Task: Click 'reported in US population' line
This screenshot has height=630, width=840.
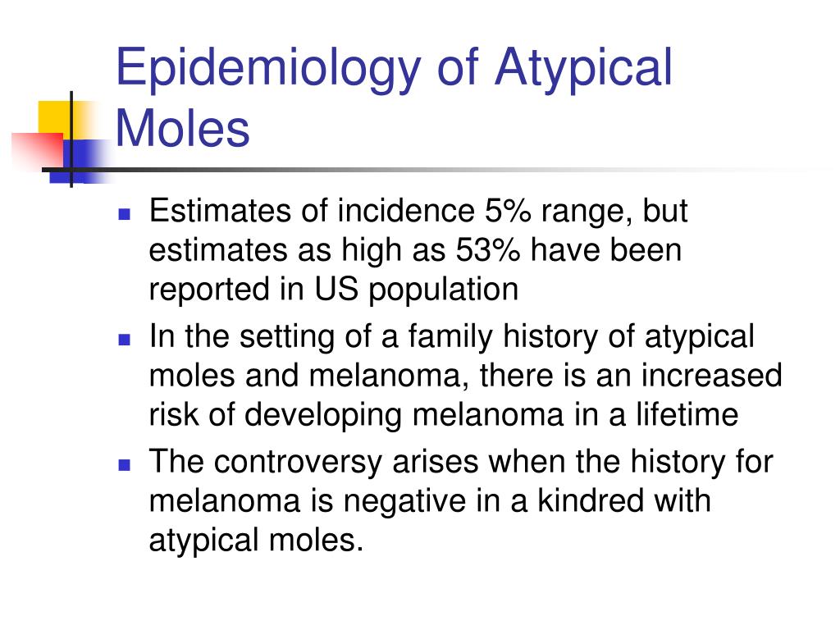Action: [x=334, y=290]
